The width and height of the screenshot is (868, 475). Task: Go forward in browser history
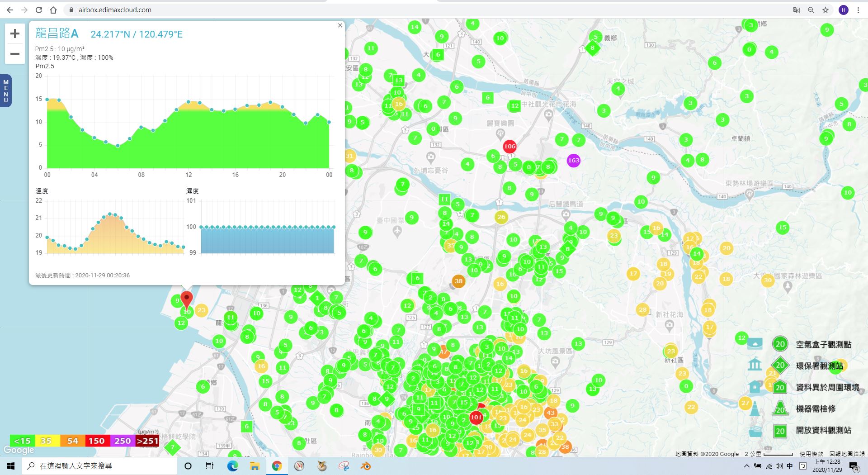pyautogui.click(x=24, y=10)
